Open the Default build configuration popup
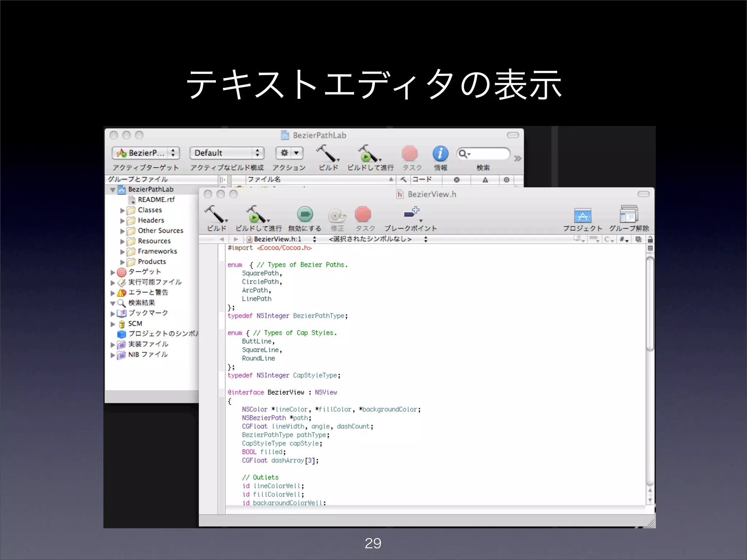The height and width of the screenshot is (560, 747). coord(227,153)
